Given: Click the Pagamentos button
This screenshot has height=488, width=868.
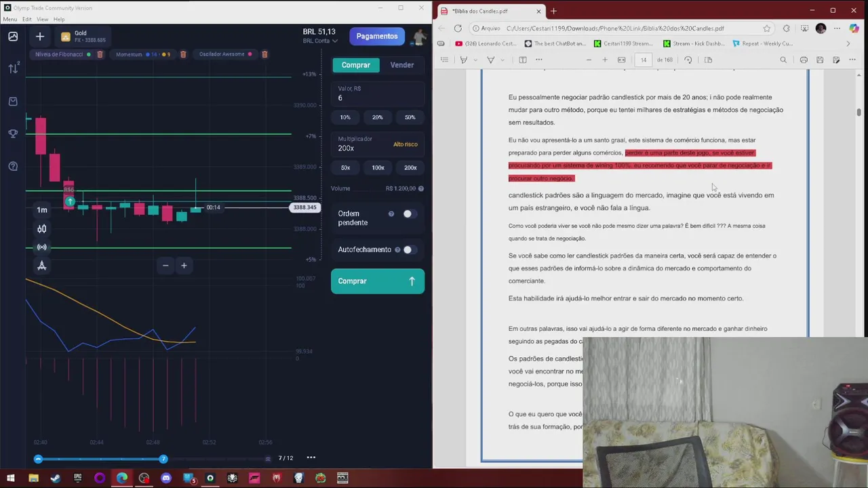Looking at the screenshot, I should click(x=377, y=37).
